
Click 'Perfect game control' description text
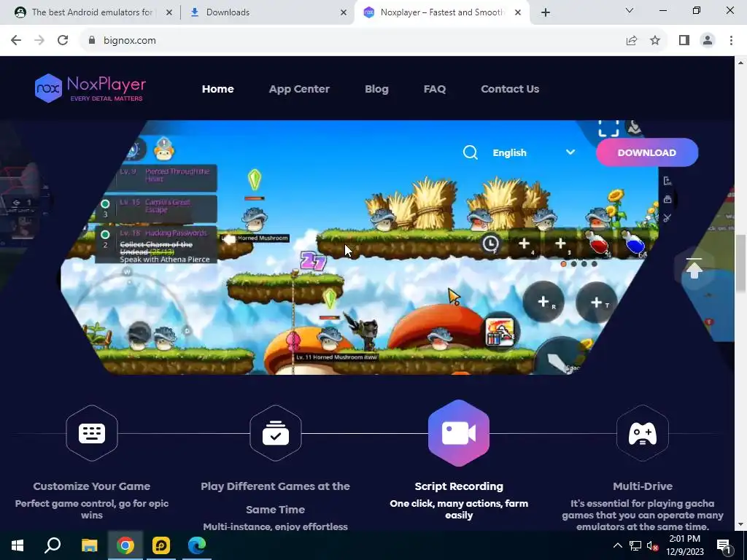click(x=92, y=509)
